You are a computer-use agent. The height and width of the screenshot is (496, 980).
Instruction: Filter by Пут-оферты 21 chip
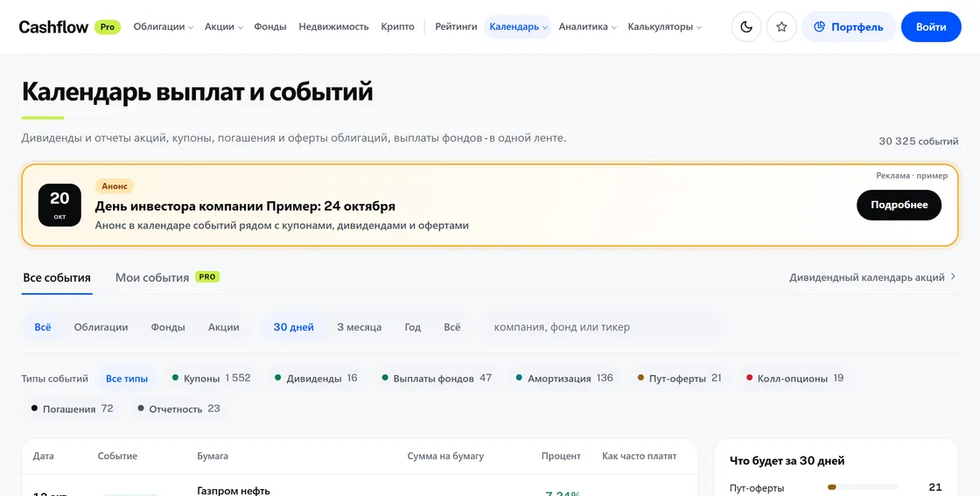tap(679, 378)
